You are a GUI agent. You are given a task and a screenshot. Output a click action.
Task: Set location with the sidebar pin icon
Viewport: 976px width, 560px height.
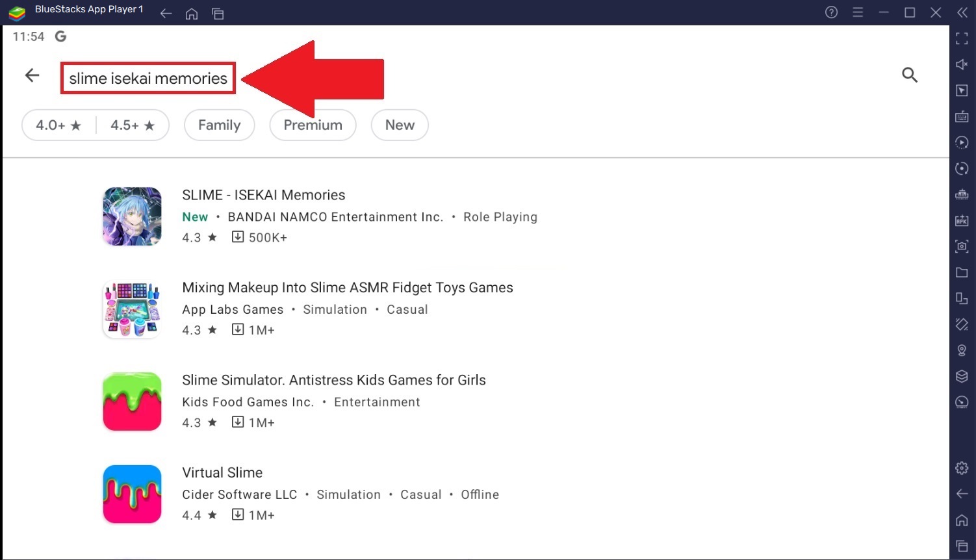coord(962,350)
